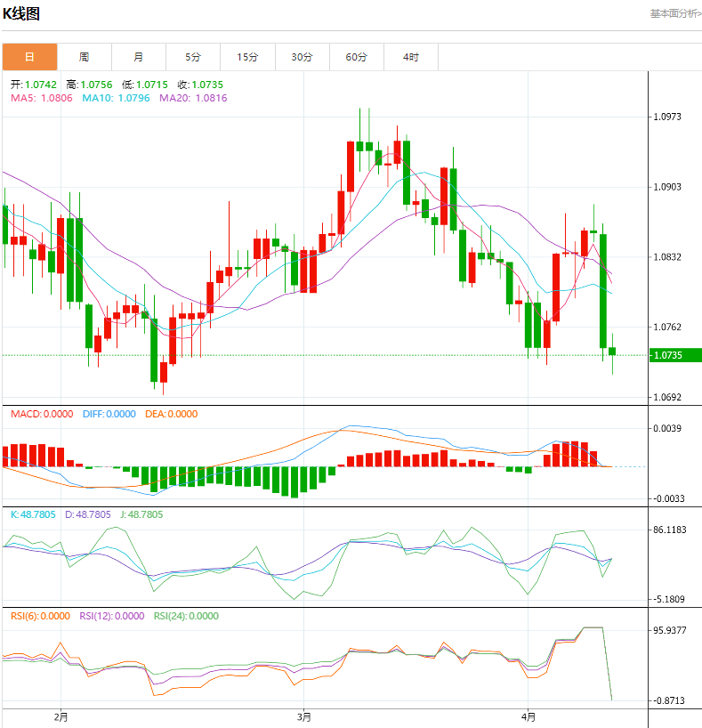Click the green 1.0735 current price tag
This screenshot has width=702, height=728.
(674, 355)
